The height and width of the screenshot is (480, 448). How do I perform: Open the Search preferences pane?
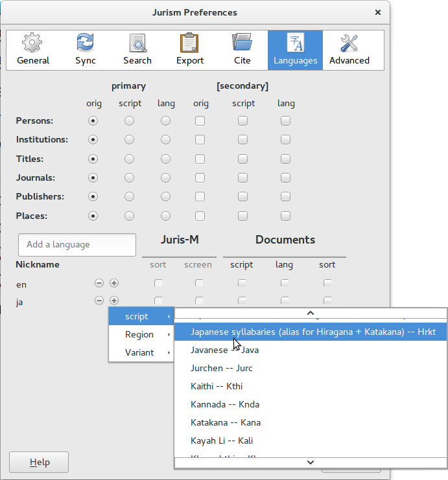tap(137, 51)
